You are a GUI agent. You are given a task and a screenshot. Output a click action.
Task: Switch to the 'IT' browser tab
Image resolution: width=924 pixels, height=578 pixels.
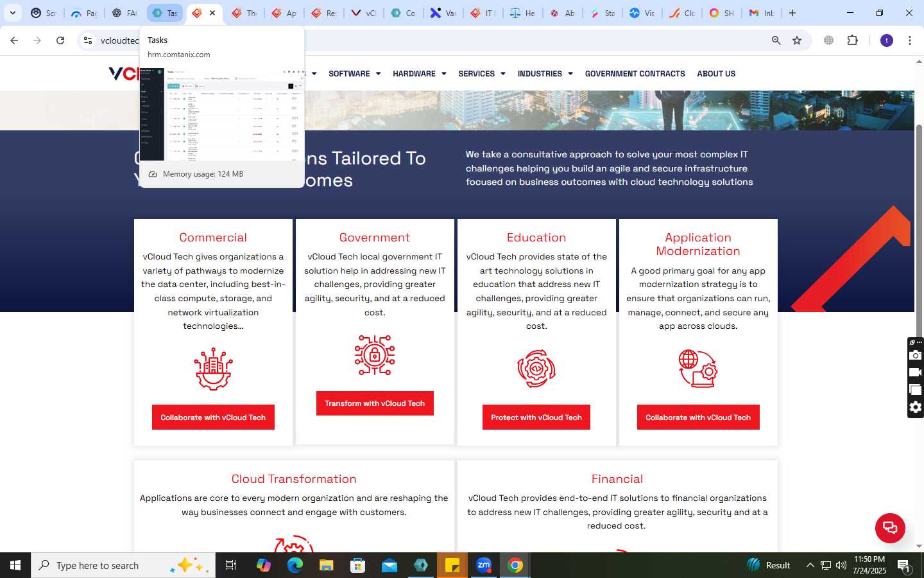483,13
